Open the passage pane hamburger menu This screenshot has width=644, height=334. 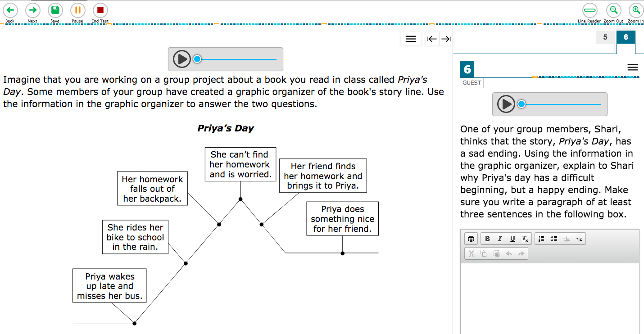click(411, 39)
